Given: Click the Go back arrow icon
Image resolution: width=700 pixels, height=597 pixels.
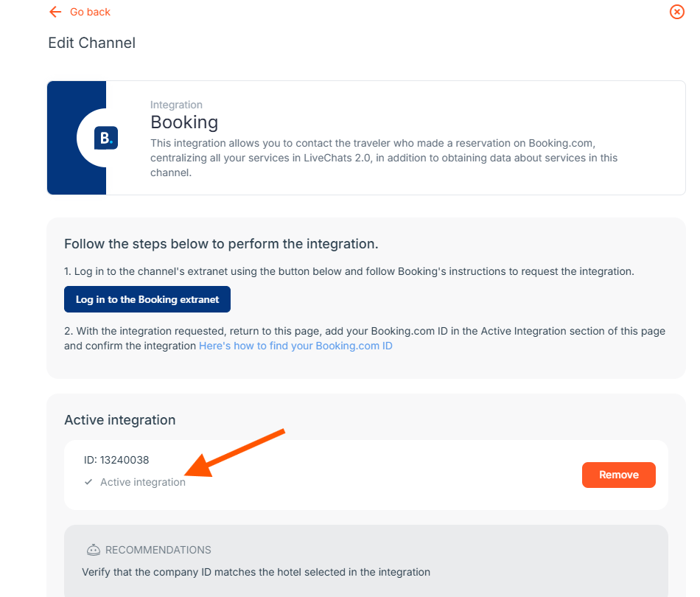Looking at the screenshot, I should coord(55,12).
